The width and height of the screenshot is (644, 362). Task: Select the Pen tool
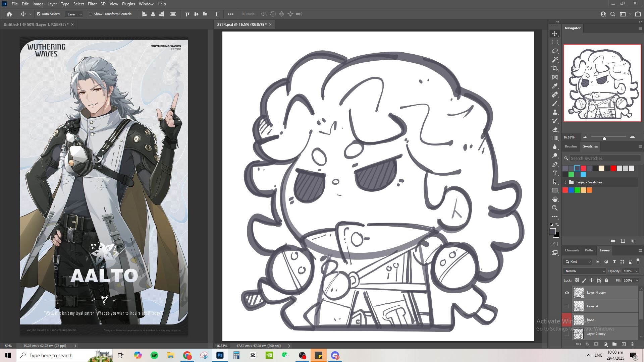pyautogui.click(x=555, y=165)
